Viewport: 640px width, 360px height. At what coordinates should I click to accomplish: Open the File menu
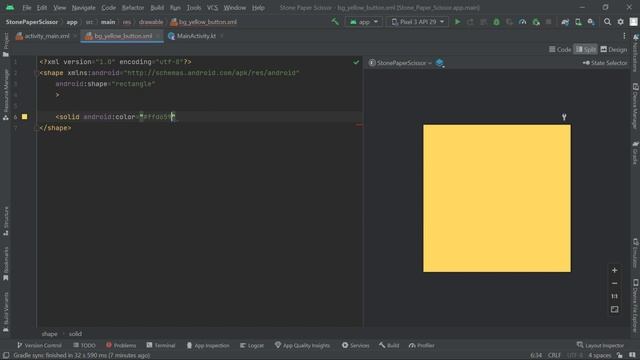click(27, 8)
